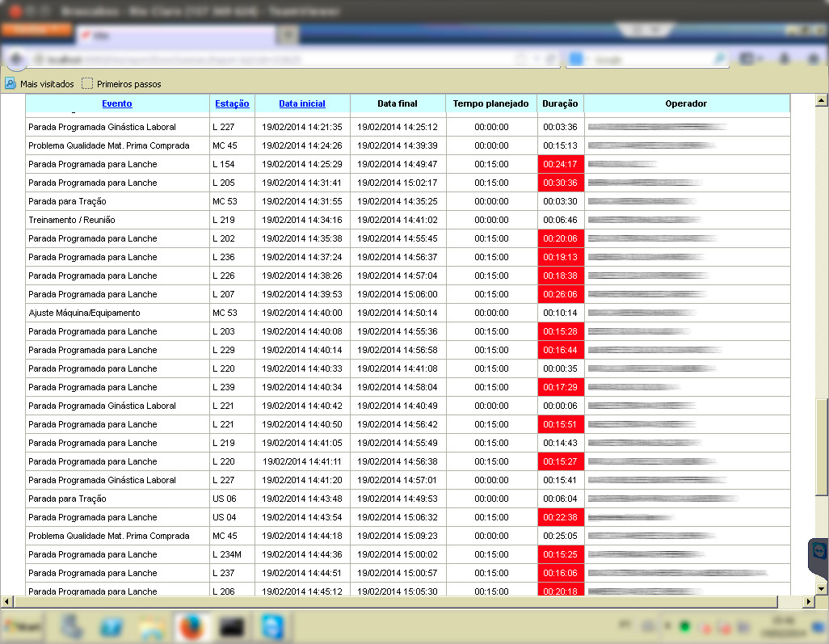Select station cell L 205
The image size is (829, 644).
coord(233,183)
